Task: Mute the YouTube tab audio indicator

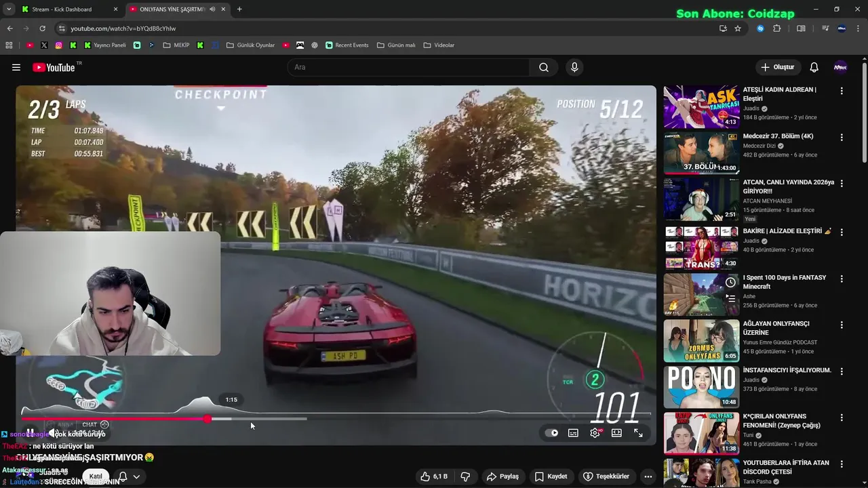Action: click(x=212, y=9)
